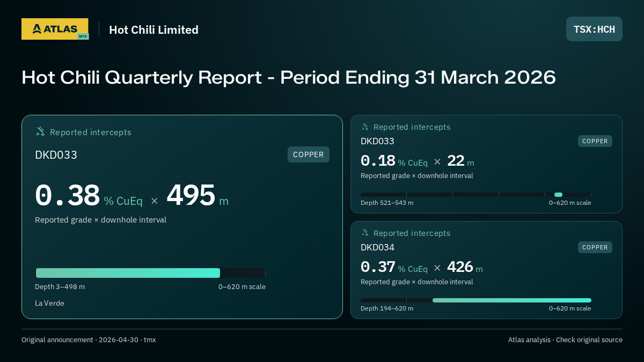Click the DKD034 hole name
Screen dimensions: 644x362
[377, 247]
